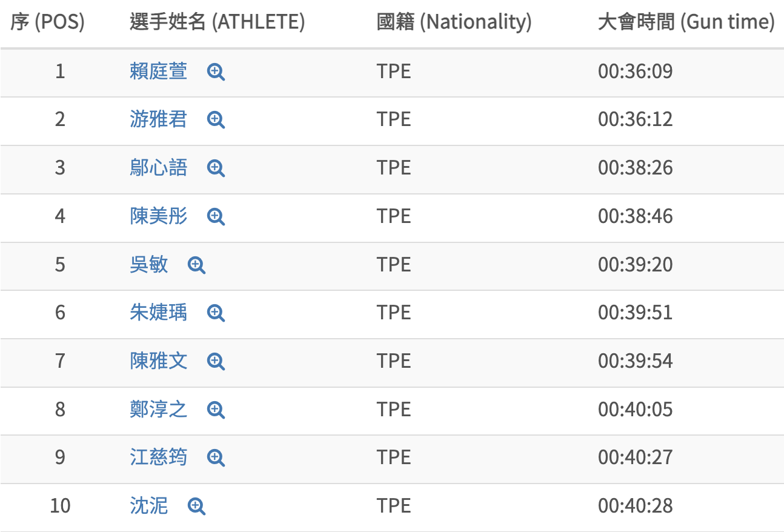Viewport: 784px width, 532px height.
Task: Click the 國籍 (Nationality) column header
Action: tap(454, 22)
